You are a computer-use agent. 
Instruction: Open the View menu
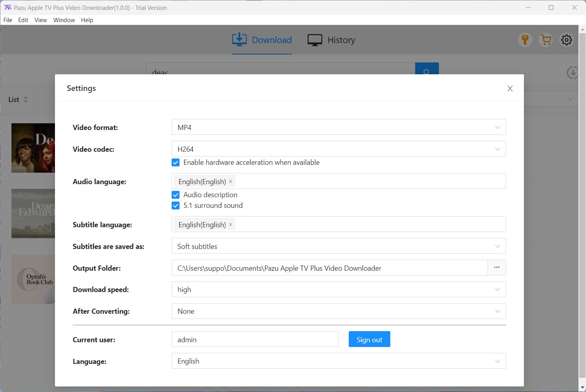[x=41, y=20]
